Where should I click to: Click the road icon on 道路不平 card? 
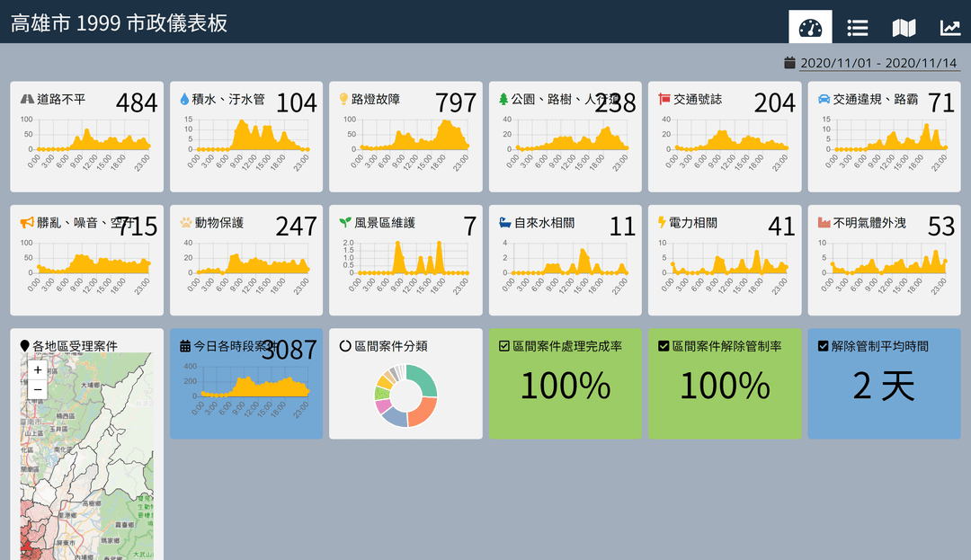pyautogui.click(x=27, y=99)
